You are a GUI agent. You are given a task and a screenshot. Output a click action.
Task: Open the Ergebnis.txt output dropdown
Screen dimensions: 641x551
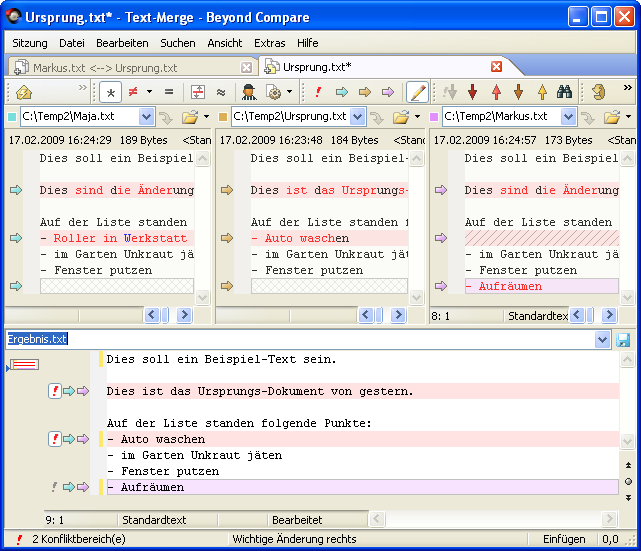(602, 340)
